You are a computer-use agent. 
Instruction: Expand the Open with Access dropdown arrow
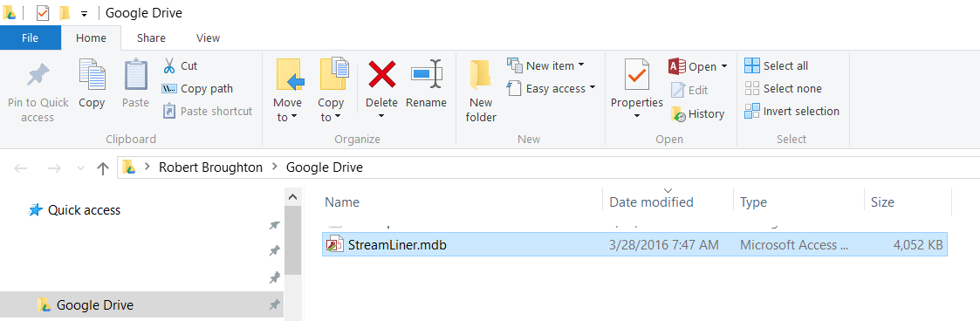724,66
